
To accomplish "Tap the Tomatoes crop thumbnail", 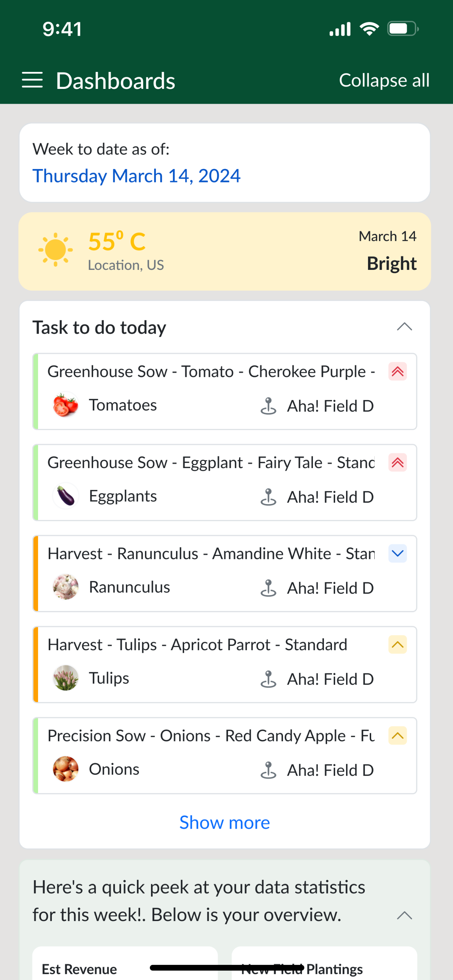I will (x=65, y=405).
